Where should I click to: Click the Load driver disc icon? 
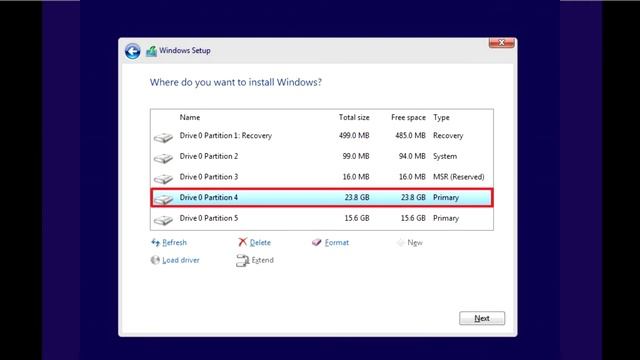pyautogui.click(x=155, y=260)
